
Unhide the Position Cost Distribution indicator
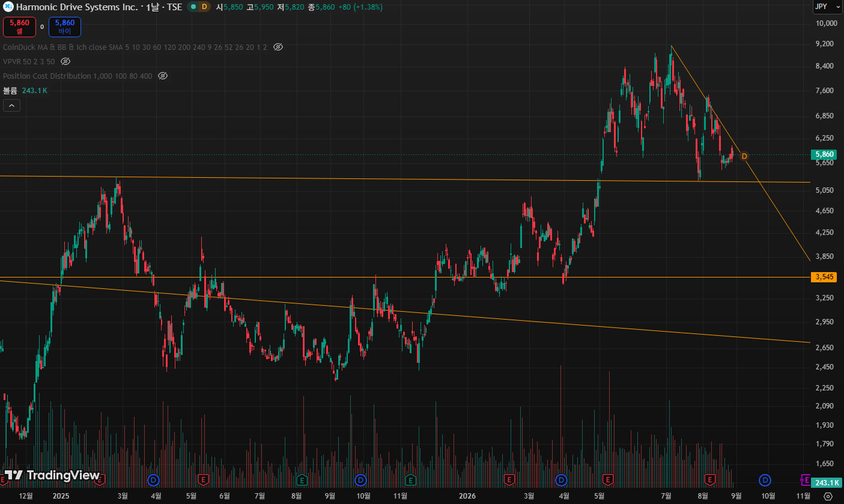coord(163,76)
